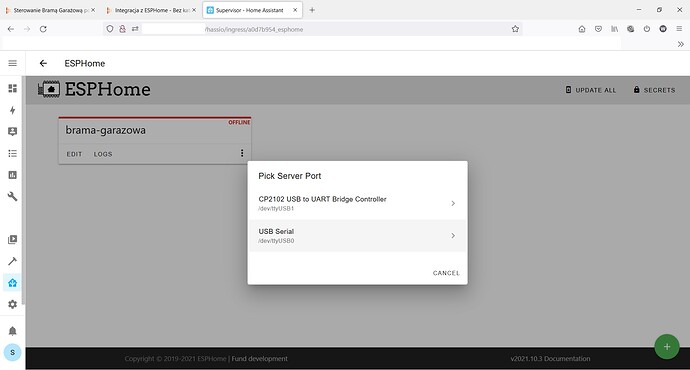The image size is (690, 370).
Task: Open the Overview dashboard sidebar icon
Action: (12, 88)
